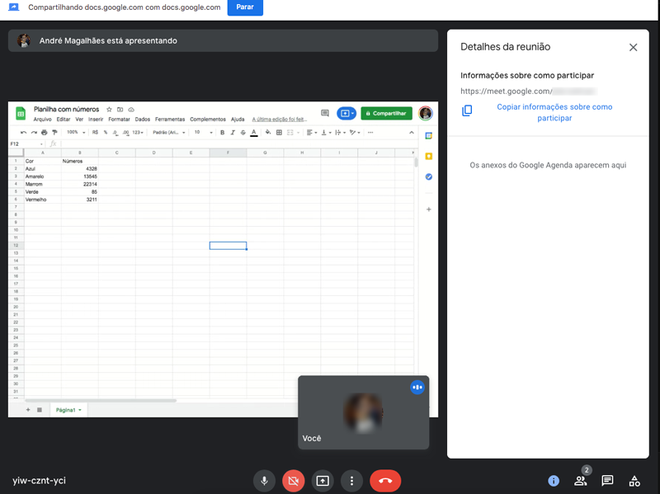660x494 pixels.
Task: Click the borders icon in toolbar
Action: point(279,133)
